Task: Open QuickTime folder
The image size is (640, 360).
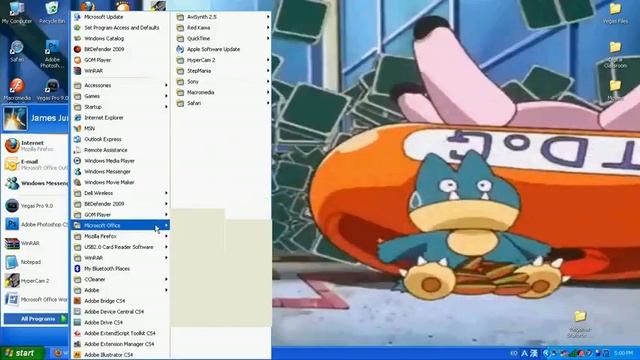Action: 222,38
